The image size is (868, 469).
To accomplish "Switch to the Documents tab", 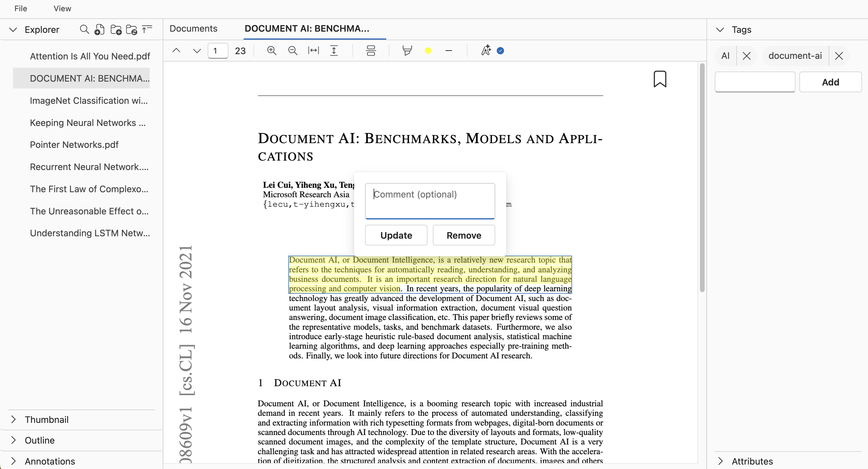I will tap(193, 29).
